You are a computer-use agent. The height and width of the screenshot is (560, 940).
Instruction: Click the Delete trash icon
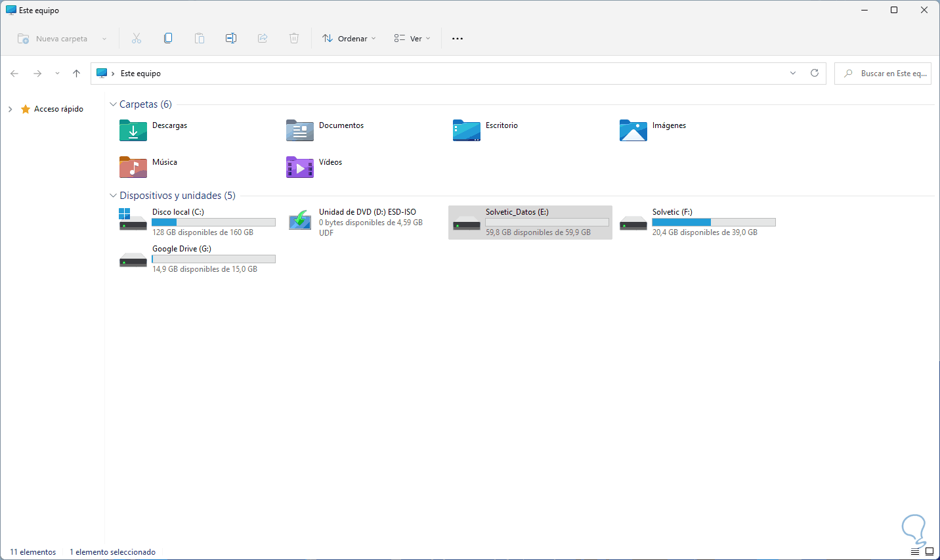[x=294, y=39]
